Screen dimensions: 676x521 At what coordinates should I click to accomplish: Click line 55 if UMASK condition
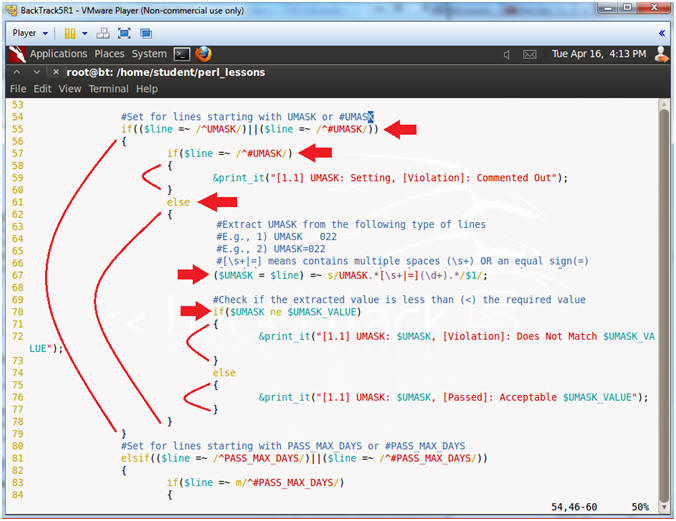250,129
